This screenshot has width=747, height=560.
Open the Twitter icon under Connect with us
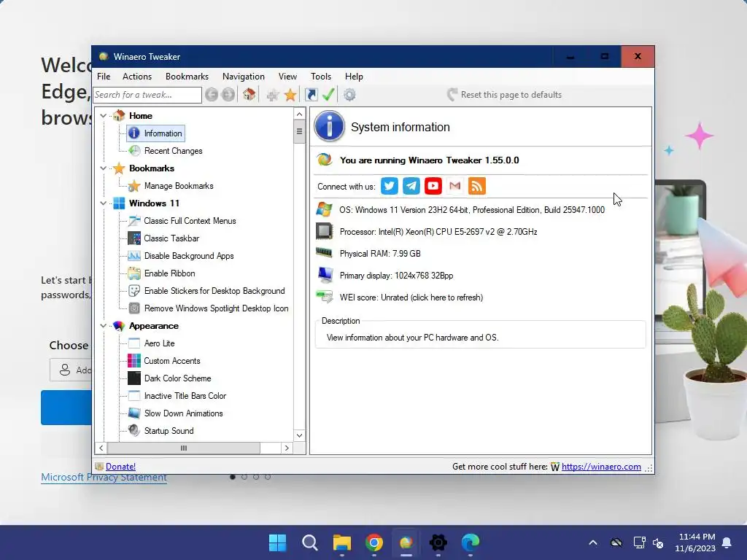390,186
